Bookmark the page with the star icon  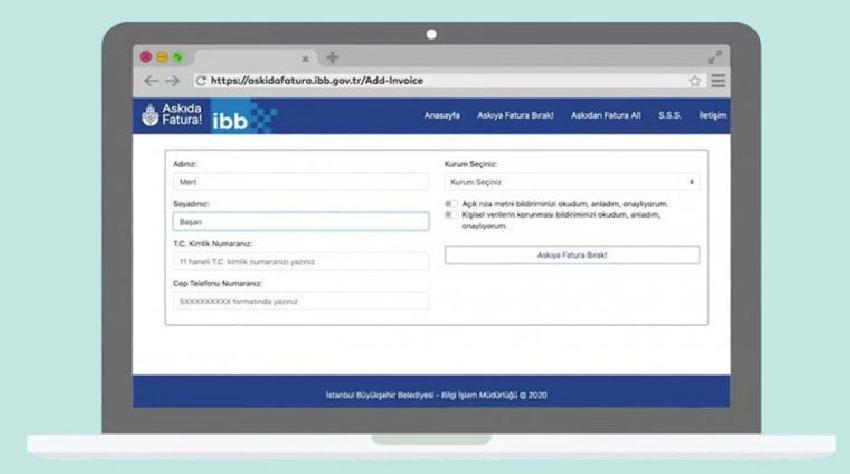click(694, 81)
